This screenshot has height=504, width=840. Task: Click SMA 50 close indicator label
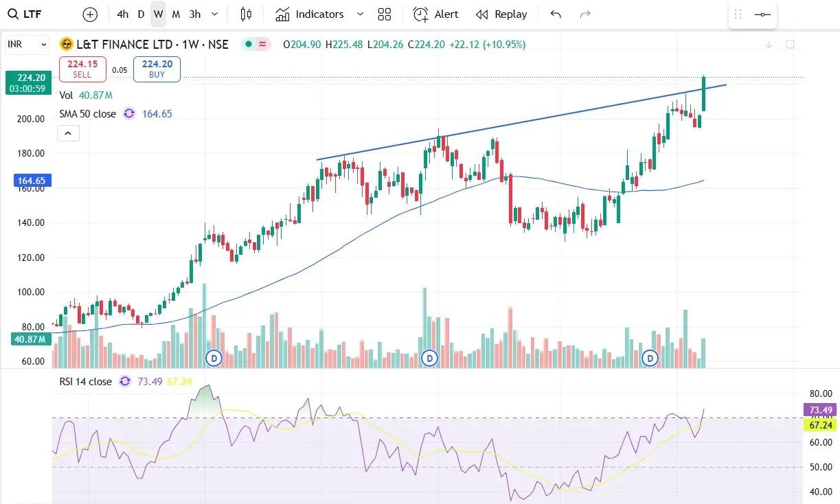[x=87, y=114]
